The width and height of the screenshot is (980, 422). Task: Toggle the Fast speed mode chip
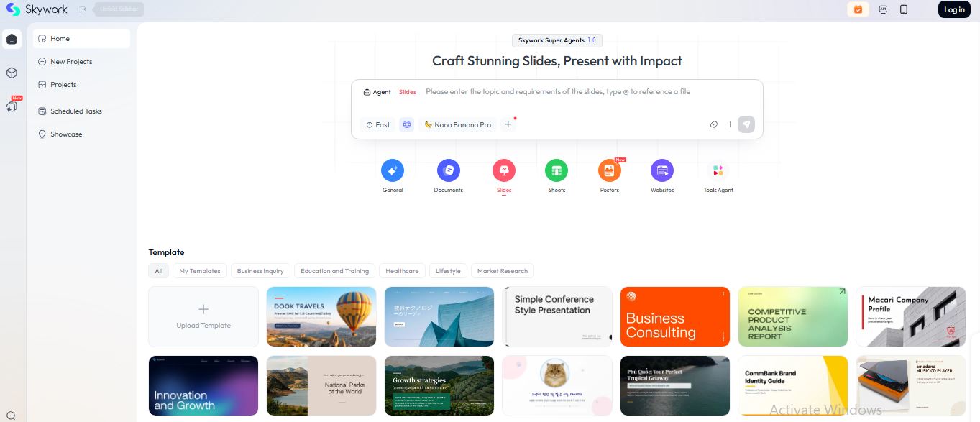pyautogui.click(x=377, y=124)
